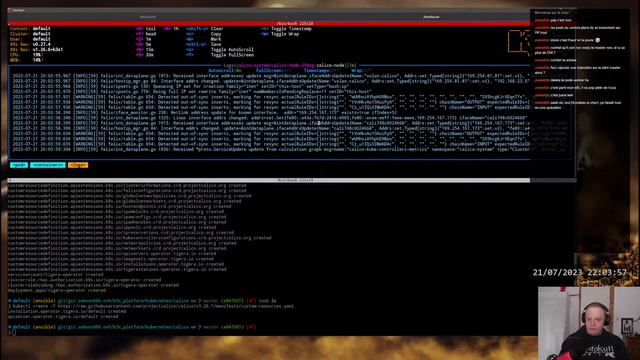The image size is (640, 360).
Task: Click the chat welcome header line
Action: click(552, 13)
